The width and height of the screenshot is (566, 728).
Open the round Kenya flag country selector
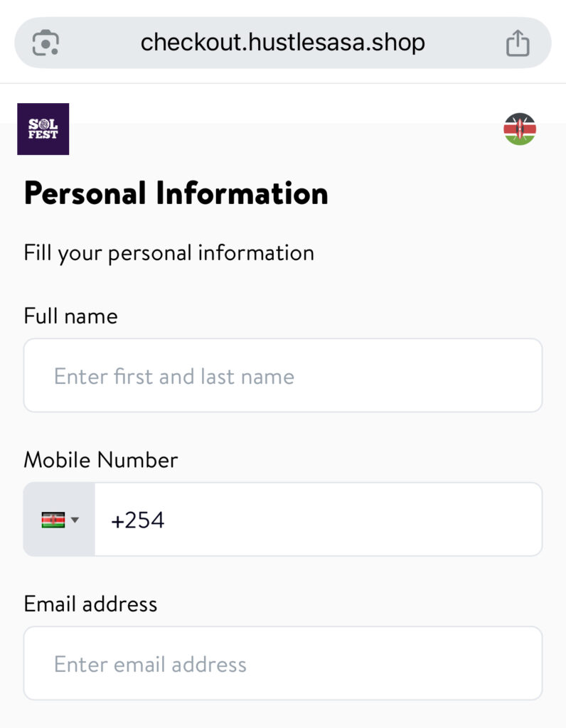pyautogui.click(x=520, y=129)
